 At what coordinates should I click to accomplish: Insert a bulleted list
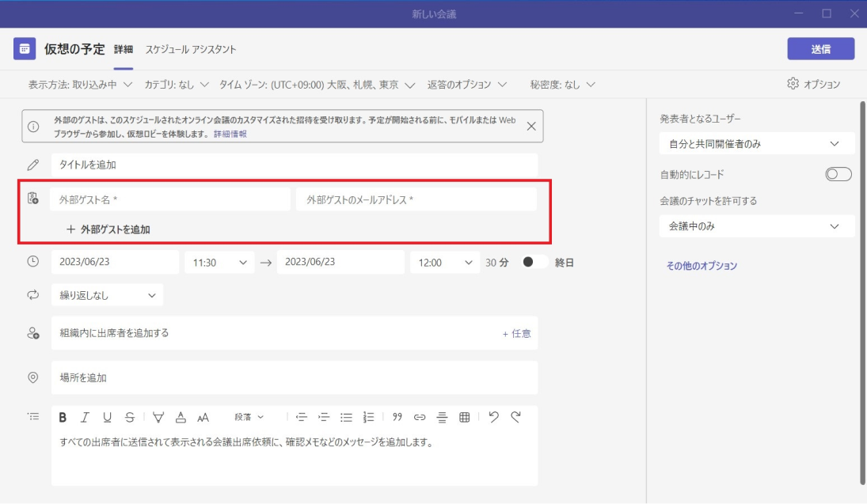346,417
